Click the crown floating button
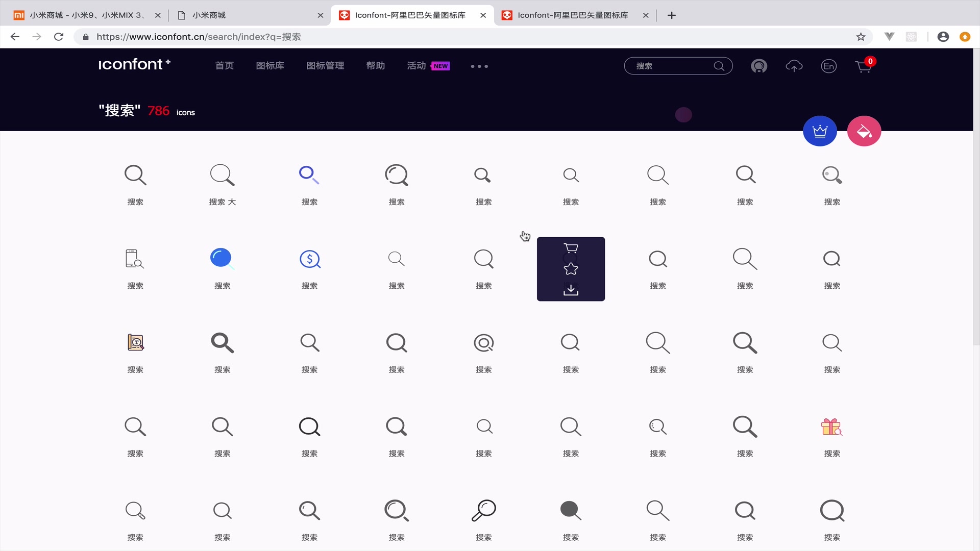 820,131
